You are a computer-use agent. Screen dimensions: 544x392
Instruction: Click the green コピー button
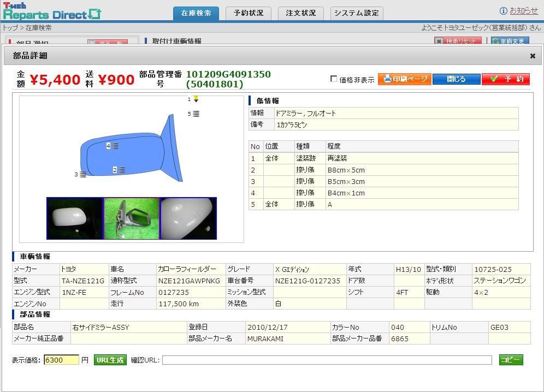(x=511, y=360)
